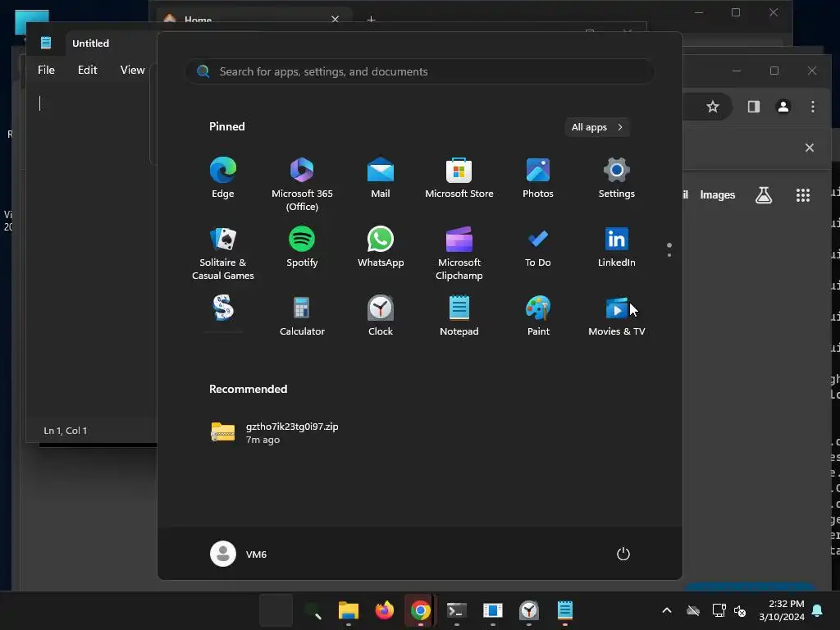Open Google Labs flask icon
The height and width of the screenshot is (630, 840).
pyautogui.click(x=764, y=195)
